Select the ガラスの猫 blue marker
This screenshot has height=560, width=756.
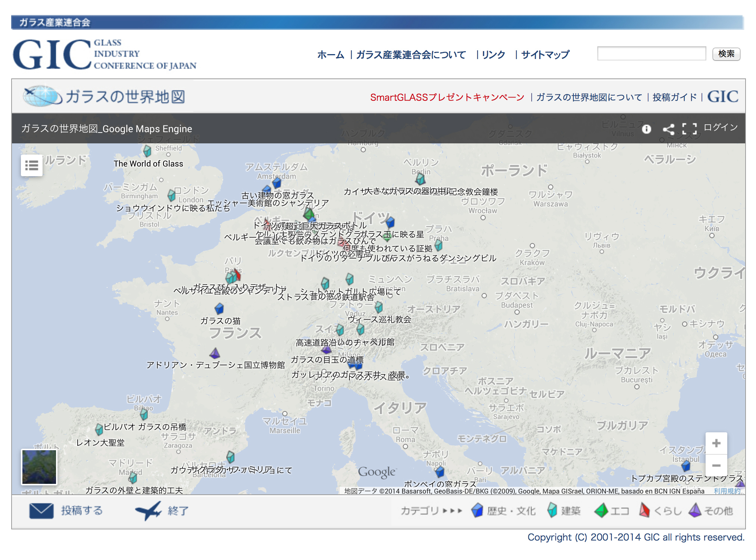click(x=219, y=309)
